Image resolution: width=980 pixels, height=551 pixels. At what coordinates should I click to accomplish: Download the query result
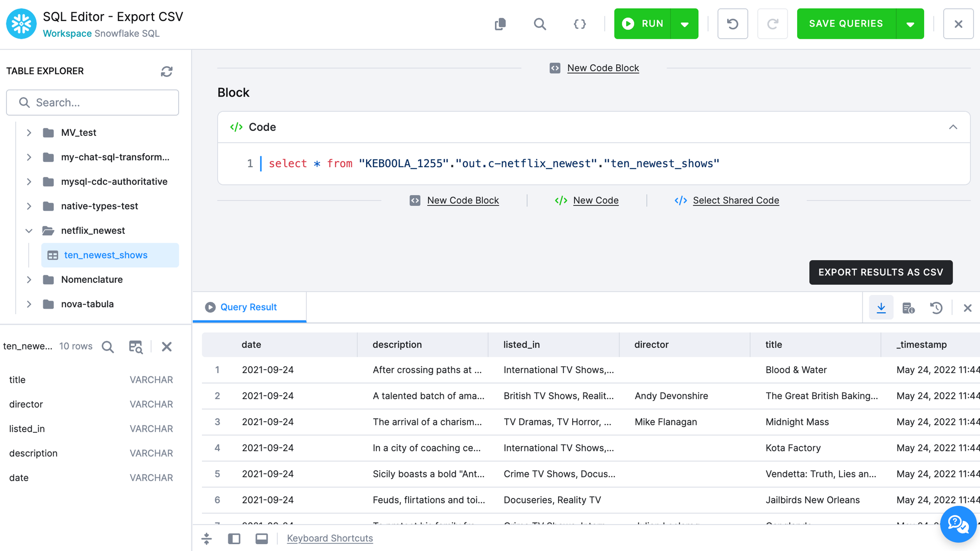click(x=881, y=307)
